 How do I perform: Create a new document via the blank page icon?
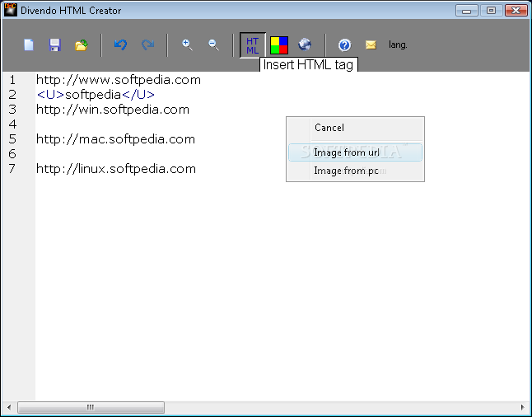29,45
